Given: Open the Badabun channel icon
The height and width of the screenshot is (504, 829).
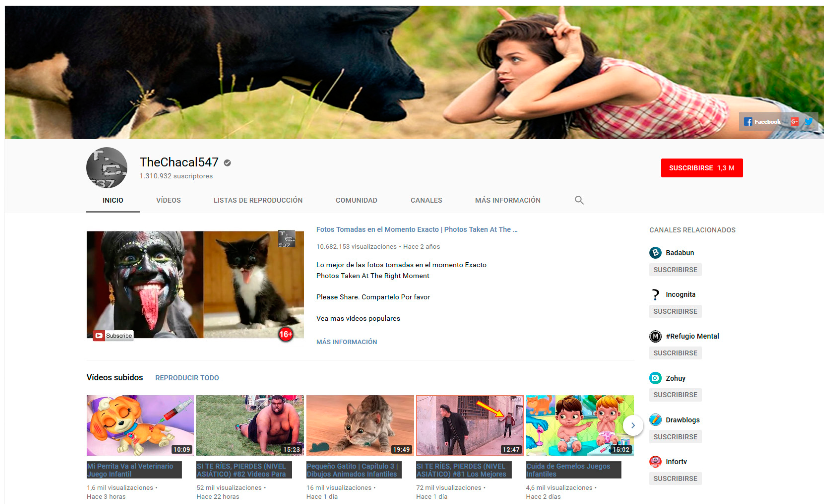Looking at the screenshot, I should (x=655, y=252).
